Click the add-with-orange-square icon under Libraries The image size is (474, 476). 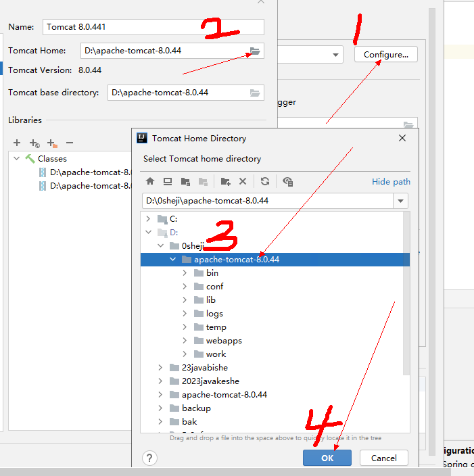click(x=52, y=143)
